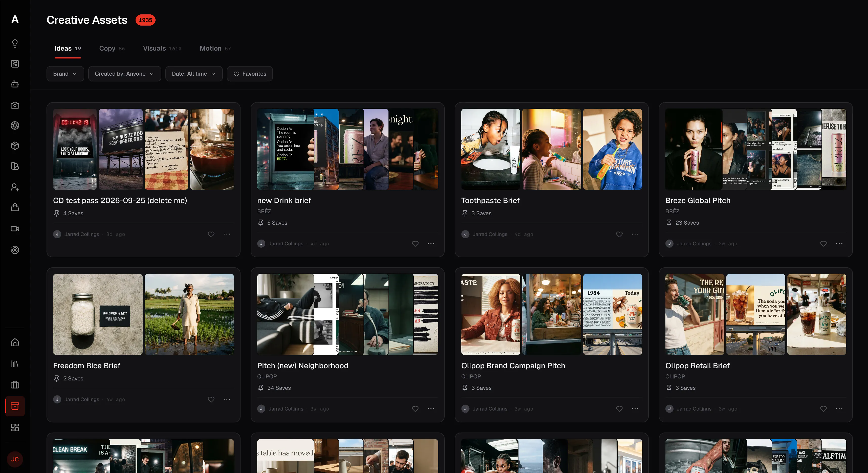Open the robot agent icon in sidebar
This screenshot has height=473, width=868.
pyautogui.click(x=15, y=84)
